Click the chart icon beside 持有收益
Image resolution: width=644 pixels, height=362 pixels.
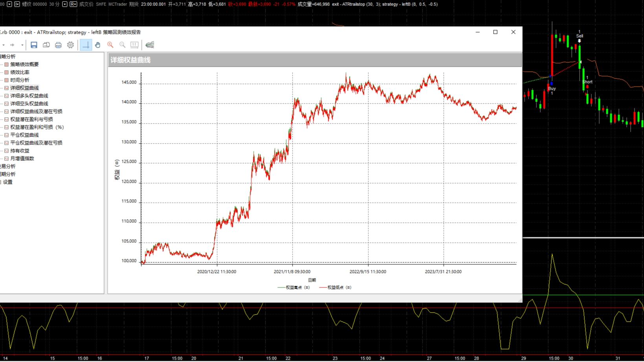tap(6, 151)
